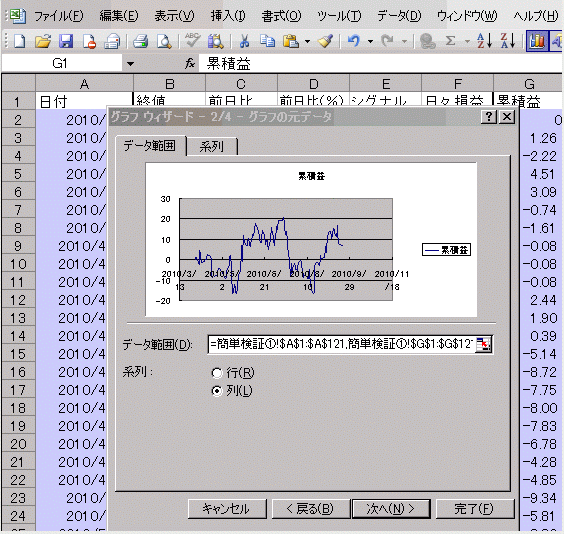Select column A header
The width and height of the screenshot is (564, 534).
85,83
